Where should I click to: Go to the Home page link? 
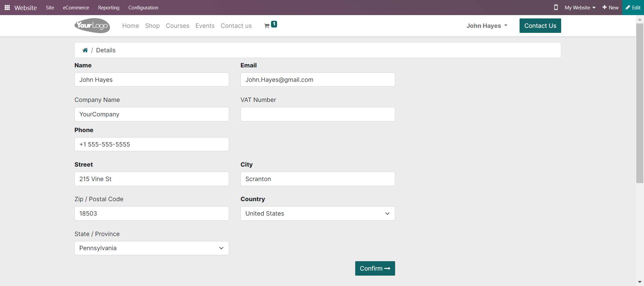tap(130, 26)
